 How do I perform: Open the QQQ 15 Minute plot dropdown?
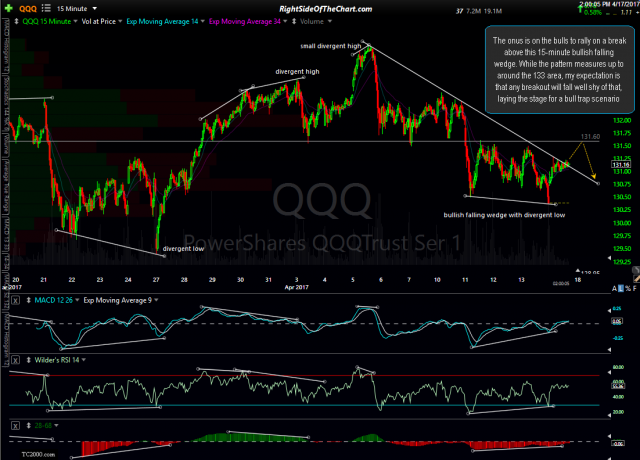75,21
